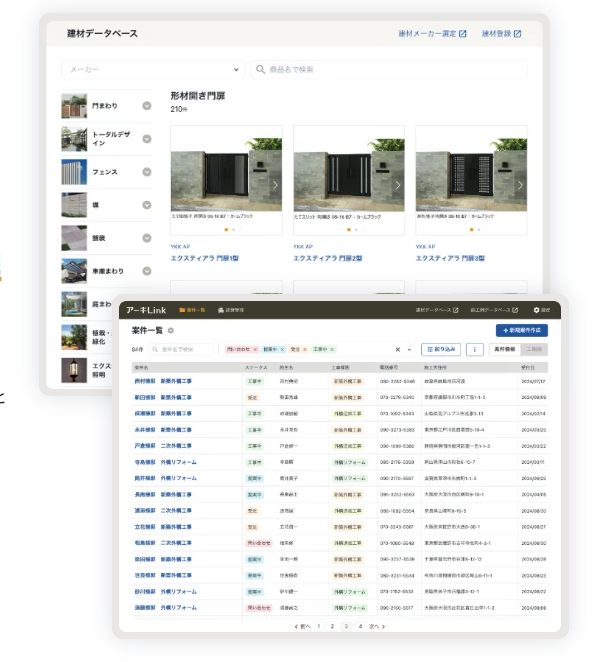Open エクスティアラ 門扉2型 product link
This screenshot has height=662, width=599.
tap(328, 258)
